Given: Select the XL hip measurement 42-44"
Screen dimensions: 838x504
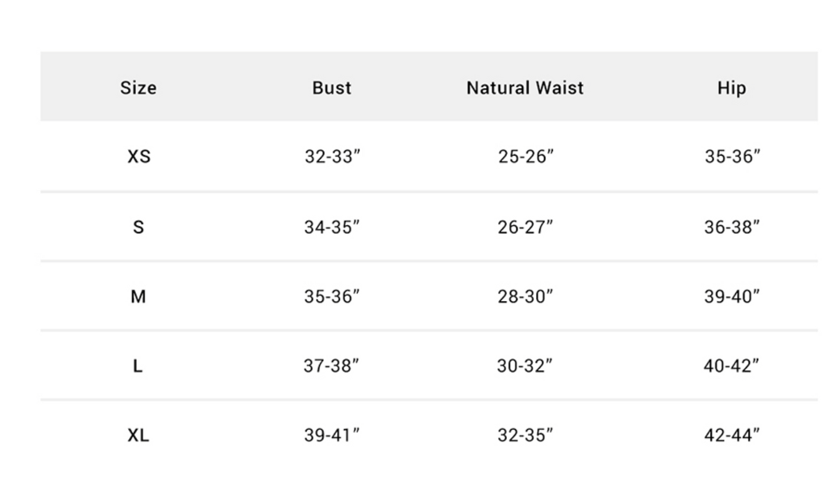Looking at the screenshot, I should pyautogui.click(x=731, y=435).
